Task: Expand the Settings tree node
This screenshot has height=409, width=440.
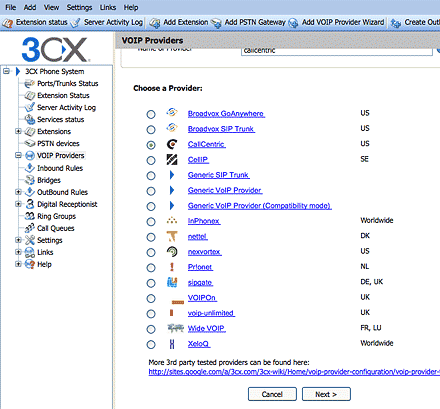Action: click(x=18, y=240)
